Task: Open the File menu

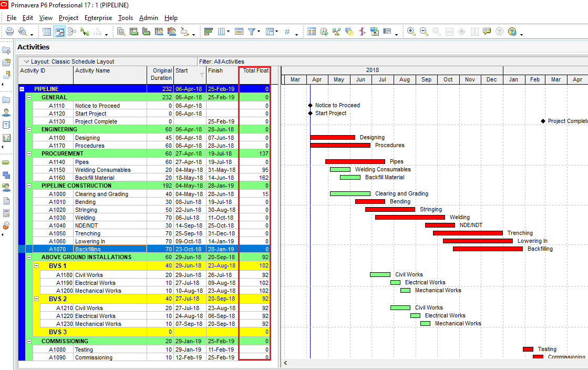Action: [12, 18]
